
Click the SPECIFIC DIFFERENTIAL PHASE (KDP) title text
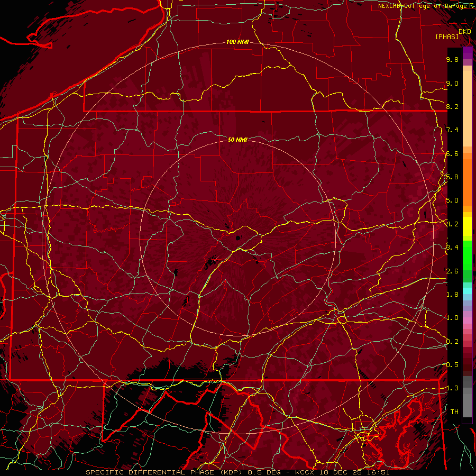[x=166, y=472]
